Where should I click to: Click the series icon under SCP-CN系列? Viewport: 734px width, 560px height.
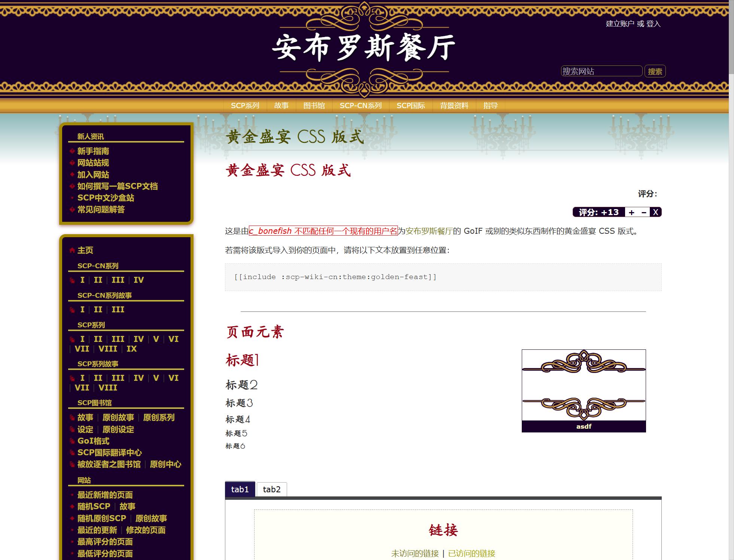point(72,280)
